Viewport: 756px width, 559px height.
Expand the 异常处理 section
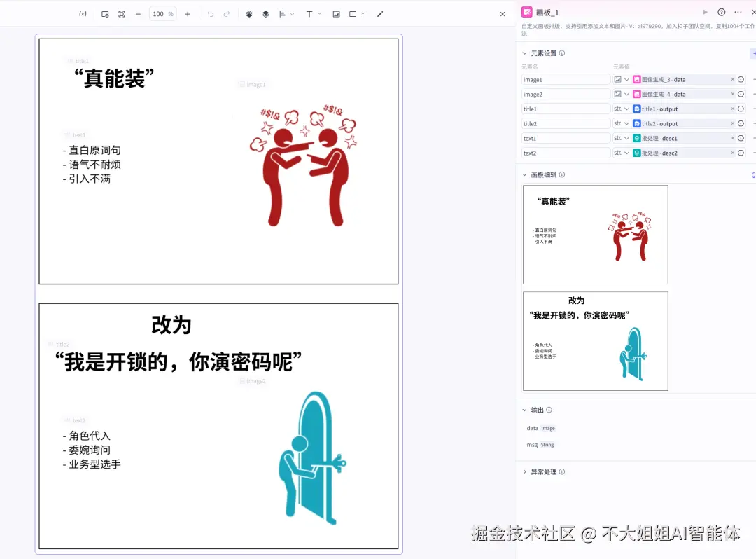coord(524,471)
